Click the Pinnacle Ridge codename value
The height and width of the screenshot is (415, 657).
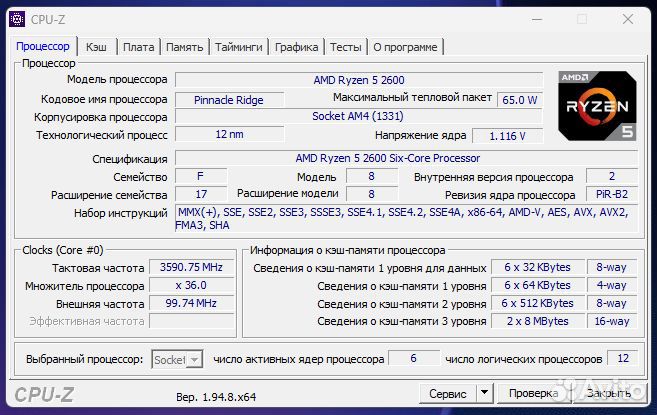point(229,100)
